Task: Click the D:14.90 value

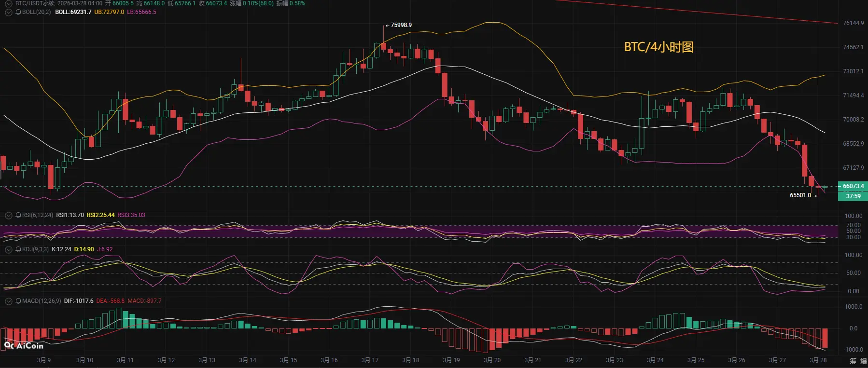Action: [x=84, y=249]
